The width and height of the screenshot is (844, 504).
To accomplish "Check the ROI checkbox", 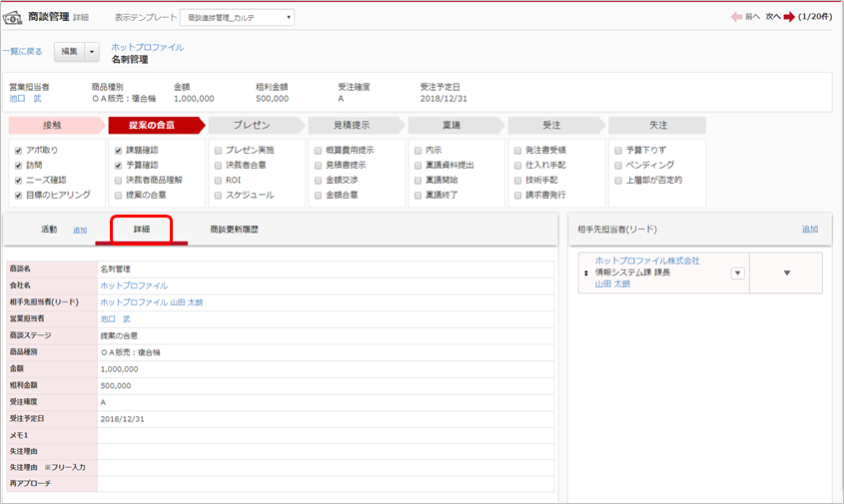I will pos(218,181).
